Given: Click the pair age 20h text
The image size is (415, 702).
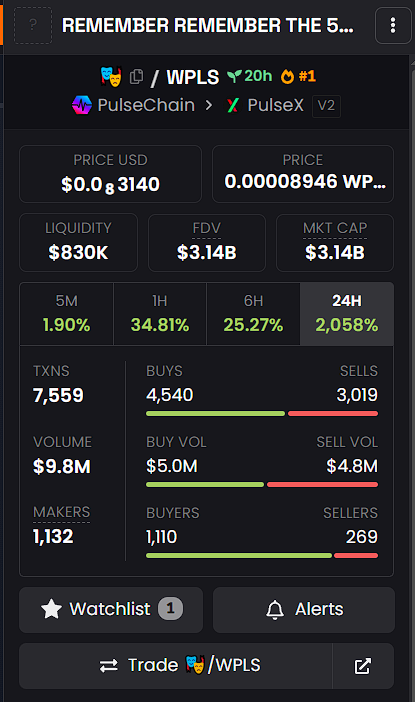Looking at the screenshot, I should (258, 76).
